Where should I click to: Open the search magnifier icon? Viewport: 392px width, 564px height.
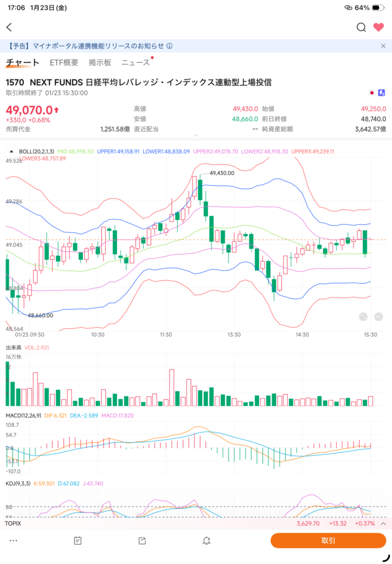tap(361, 28)
